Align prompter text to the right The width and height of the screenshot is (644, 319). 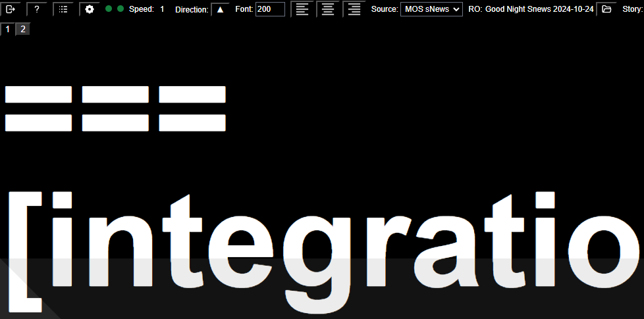pos(354,9)
